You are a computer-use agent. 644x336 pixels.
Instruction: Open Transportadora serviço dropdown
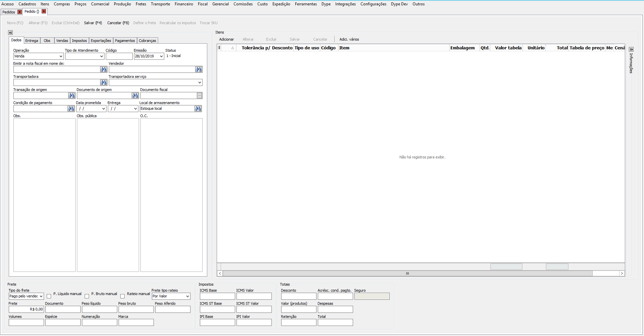pyautogui.click(x=200, y=82)
